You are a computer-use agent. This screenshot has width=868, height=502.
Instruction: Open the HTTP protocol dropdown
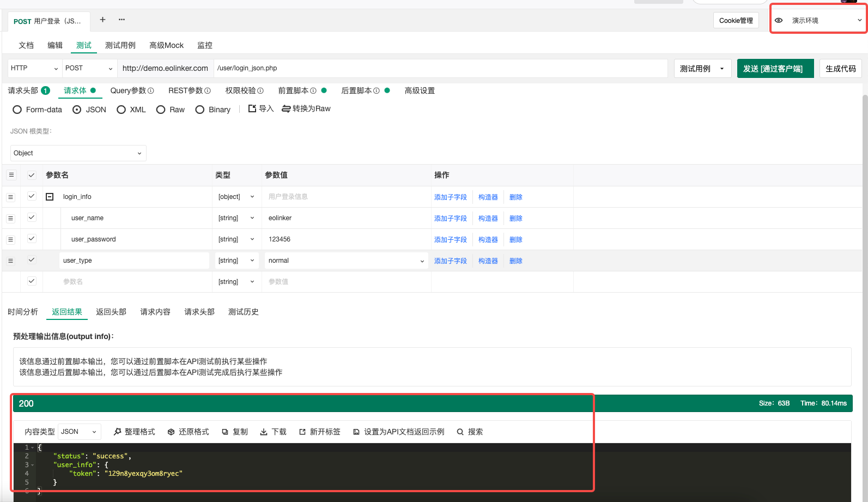34,68
